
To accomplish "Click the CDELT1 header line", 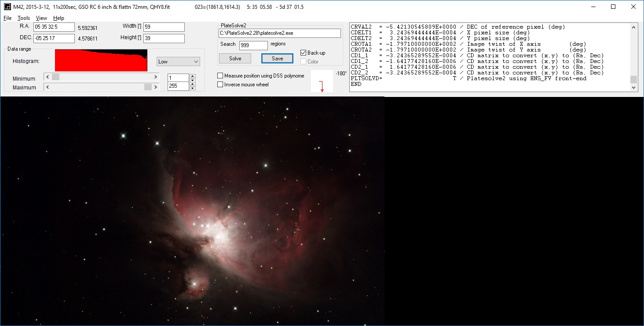I will [x=440, y=33].
